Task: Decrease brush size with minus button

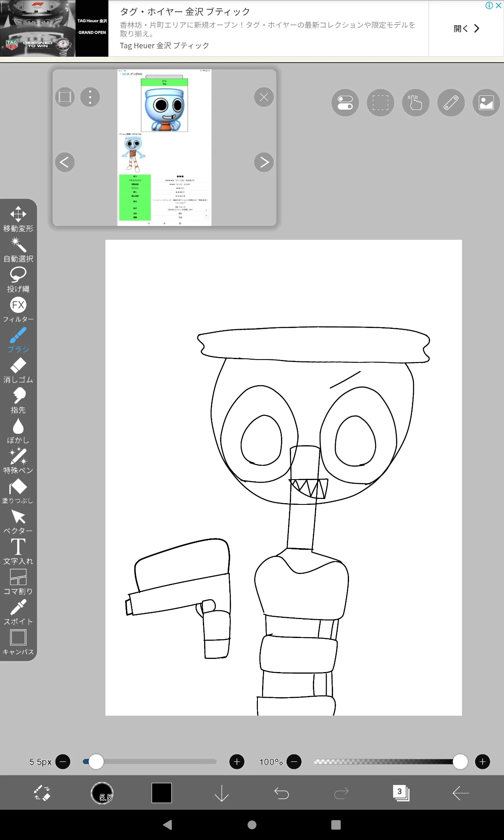Action: [63, 761]
